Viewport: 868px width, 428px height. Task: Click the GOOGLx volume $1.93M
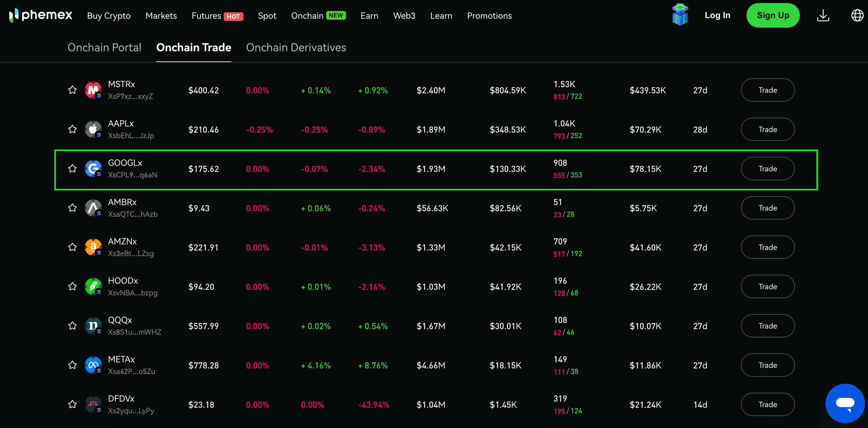431,169
